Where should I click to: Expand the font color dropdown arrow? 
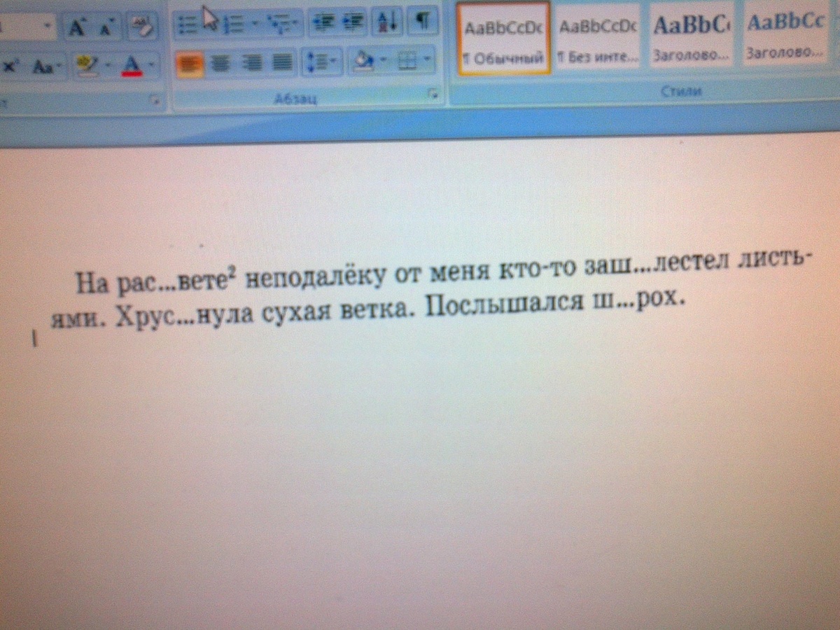tap(152, 67)
